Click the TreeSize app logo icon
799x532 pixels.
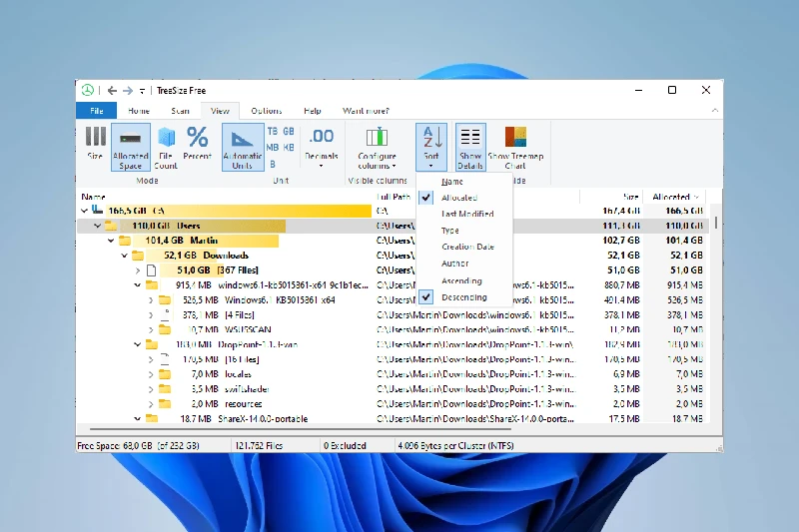(x=88, y=90)
